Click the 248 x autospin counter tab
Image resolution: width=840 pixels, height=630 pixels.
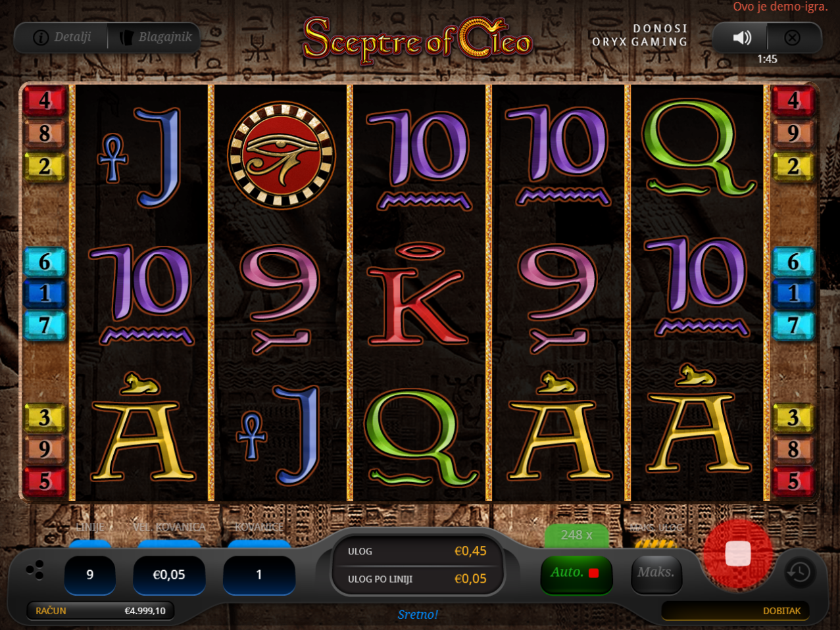(576, 536)
